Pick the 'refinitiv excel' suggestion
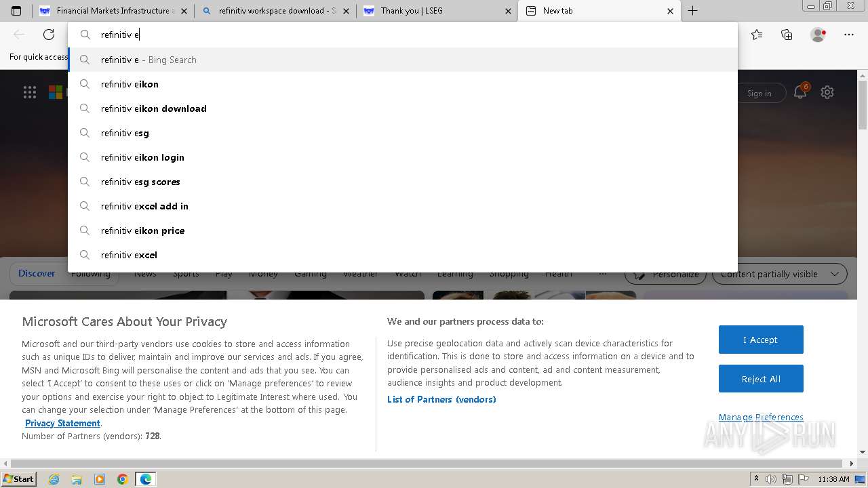This screenshot has height=488, width=868. [x=403, y=255]
